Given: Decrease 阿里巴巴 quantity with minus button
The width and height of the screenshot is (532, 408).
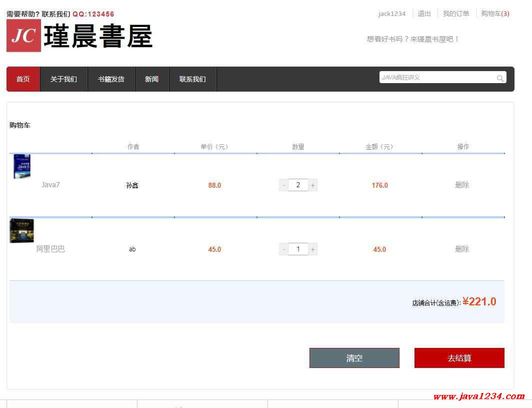Looking at the screenshot, I should 283,249.
